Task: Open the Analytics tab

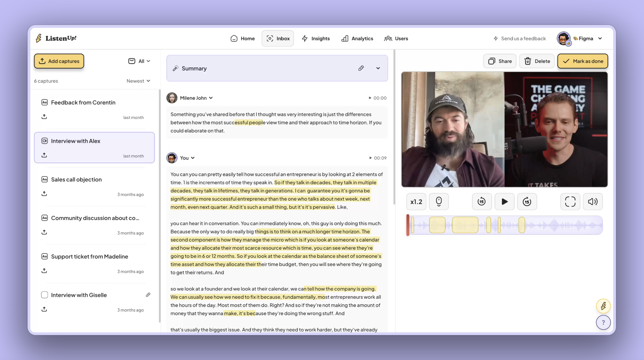Action: point(357,39)
